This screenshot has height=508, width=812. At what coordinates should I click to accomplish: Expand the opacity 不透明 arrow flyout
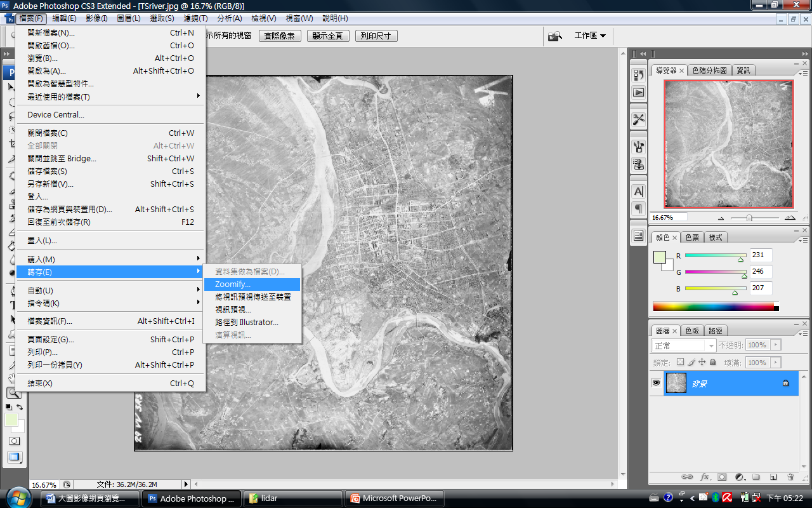[x=775, y=345]
